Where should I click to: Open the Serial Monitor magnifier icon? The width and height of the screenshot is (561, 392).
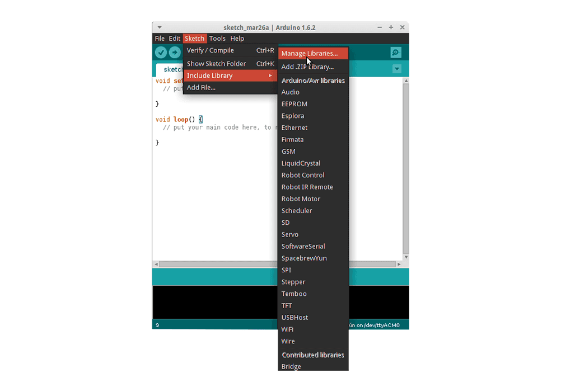pos(396,52)
